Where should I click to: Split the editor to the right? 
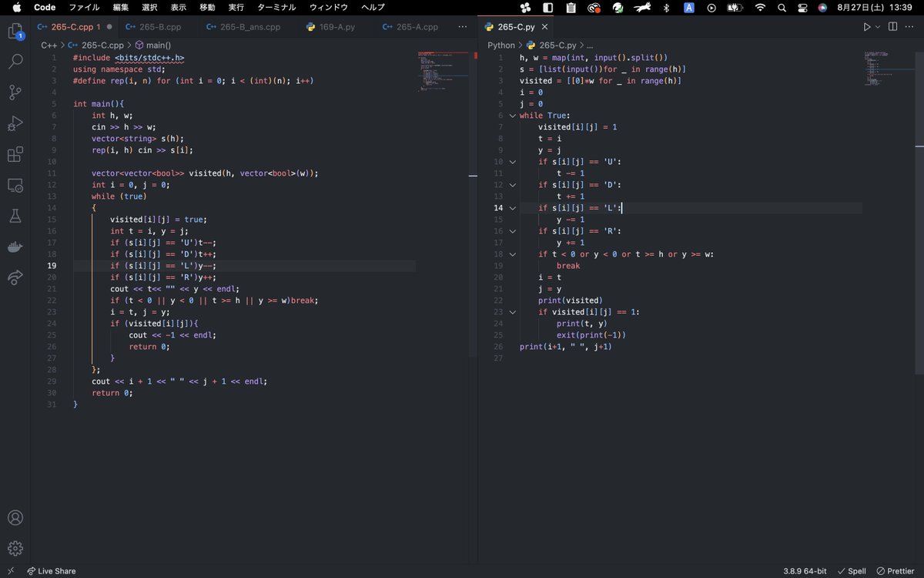click(x=892, y=26)
